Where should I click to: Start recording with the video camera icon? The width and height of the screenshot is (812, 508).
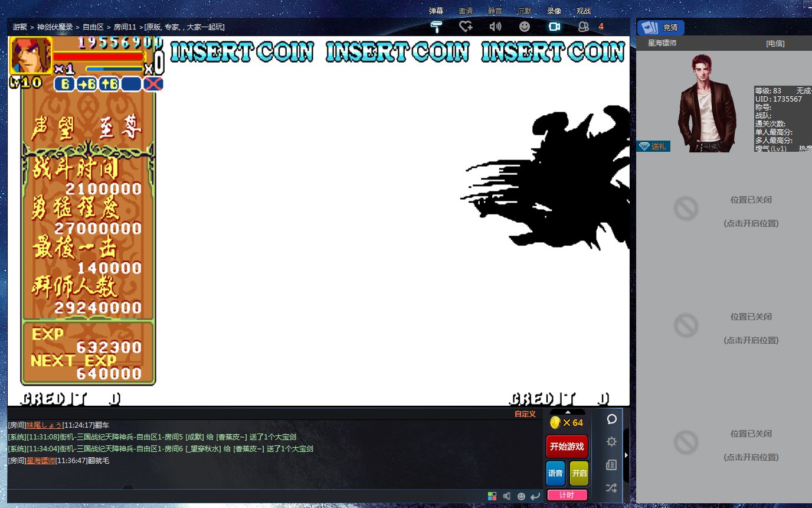[554, 27]
